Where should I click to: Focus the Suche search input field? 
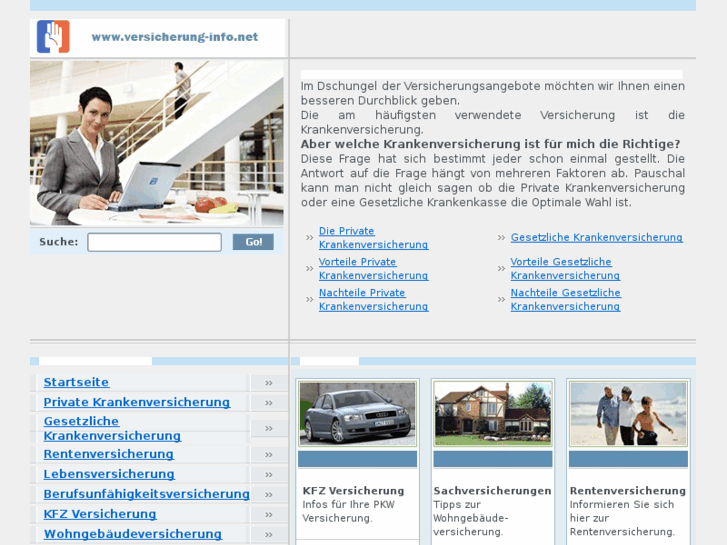pos(154,242)
